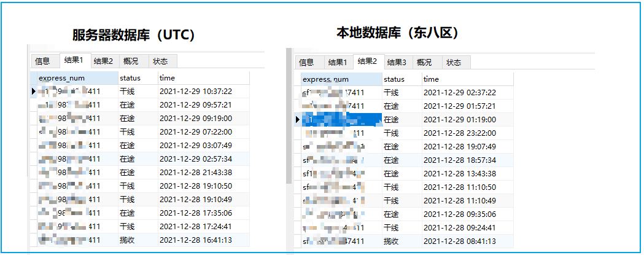Open 概况 tab in server database panel
Screen dimensions: 644x255
click(x=133, y=61)
